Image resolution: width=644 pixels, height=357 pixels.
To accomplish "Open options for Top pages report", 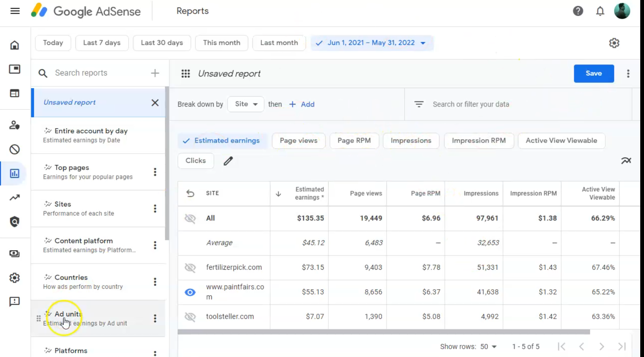I will [x=155, y=172].
